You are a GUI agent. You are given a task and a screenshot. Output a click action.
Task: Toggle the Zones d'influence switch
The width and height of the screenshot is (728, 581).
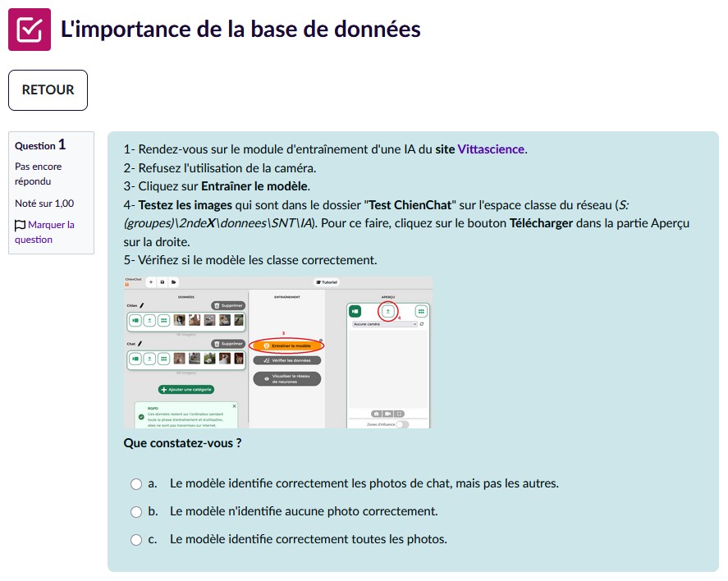pos(402,424)
